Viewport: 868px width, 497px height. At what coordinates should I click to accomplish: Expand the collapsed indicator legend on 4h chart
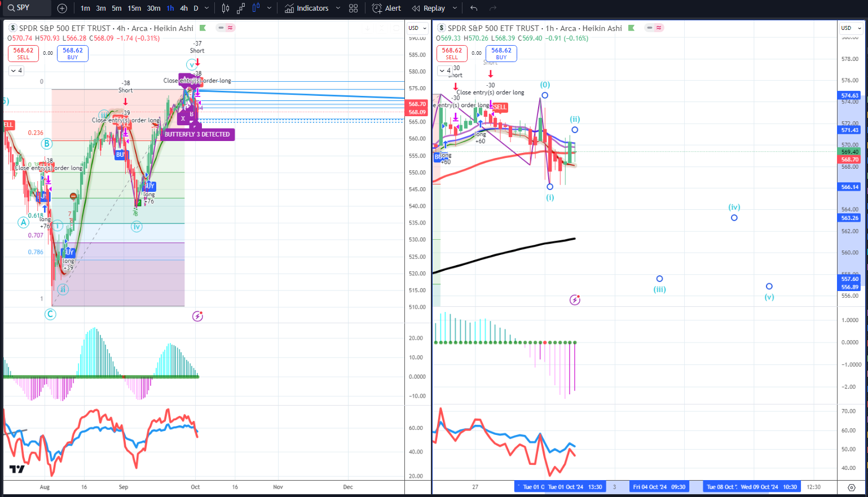click(x=16, y=71)
